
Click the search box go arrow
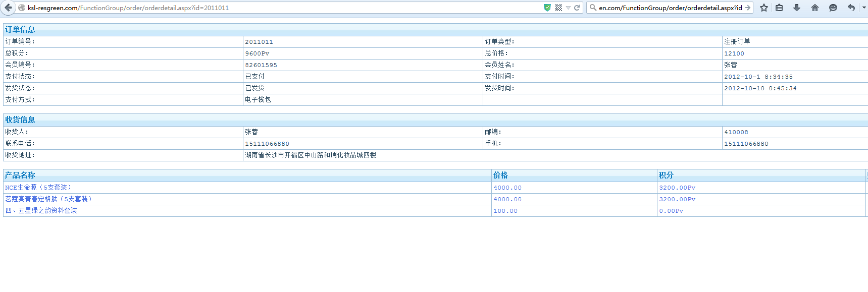(x=748, y=8)
